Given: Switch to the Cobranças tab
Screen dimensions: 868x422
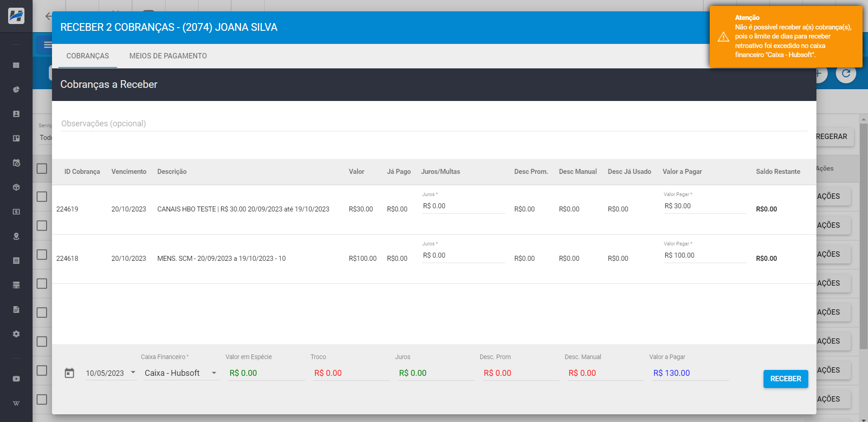Looking at the screenshot, I should point(88,56).
